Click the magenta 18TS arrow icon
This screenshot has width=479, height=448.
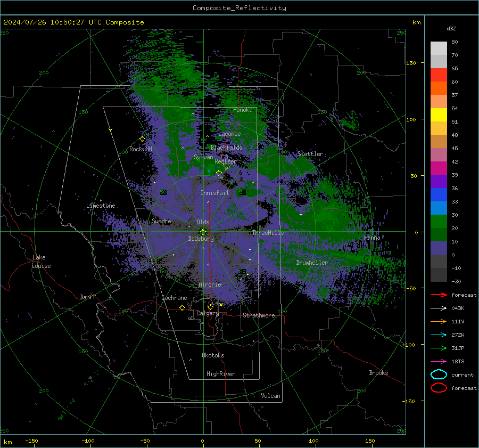439,362
